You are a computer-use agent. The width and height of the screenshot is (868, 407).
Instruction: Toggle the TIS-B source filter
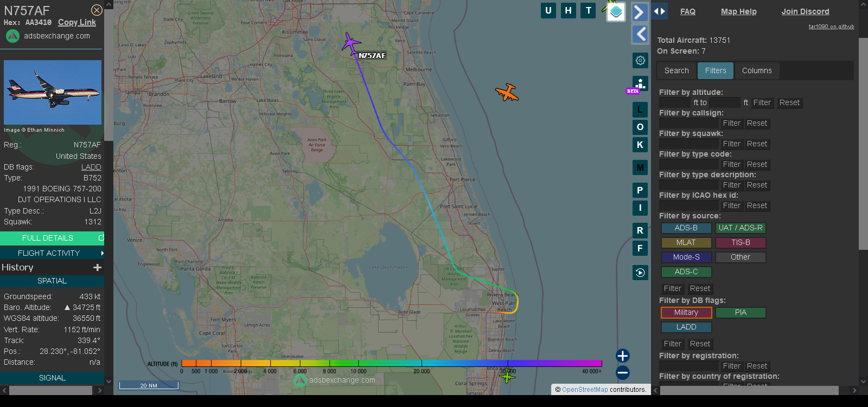click(x=741, y=243)
